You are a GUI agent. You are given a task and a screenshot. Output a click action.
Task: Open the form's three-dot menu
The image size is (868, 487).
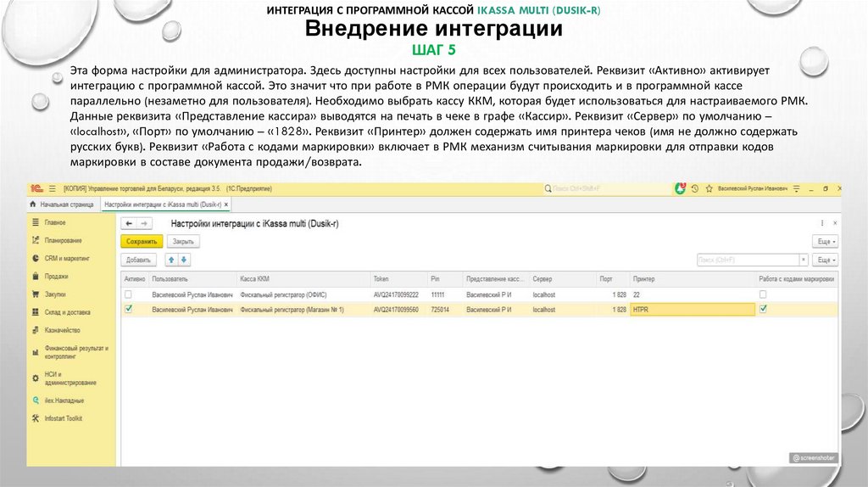[822, 223]
